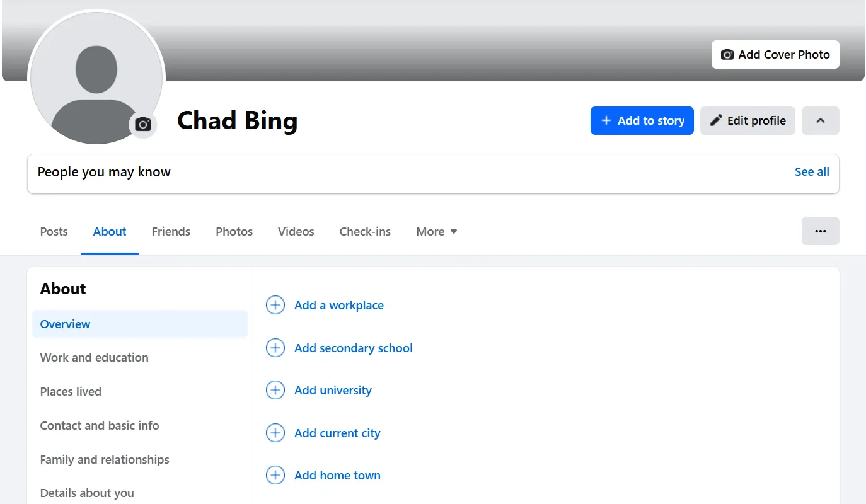Screen dimensions: 866x504
Task: Open the Check-ins tab
Action: (365, 232)
